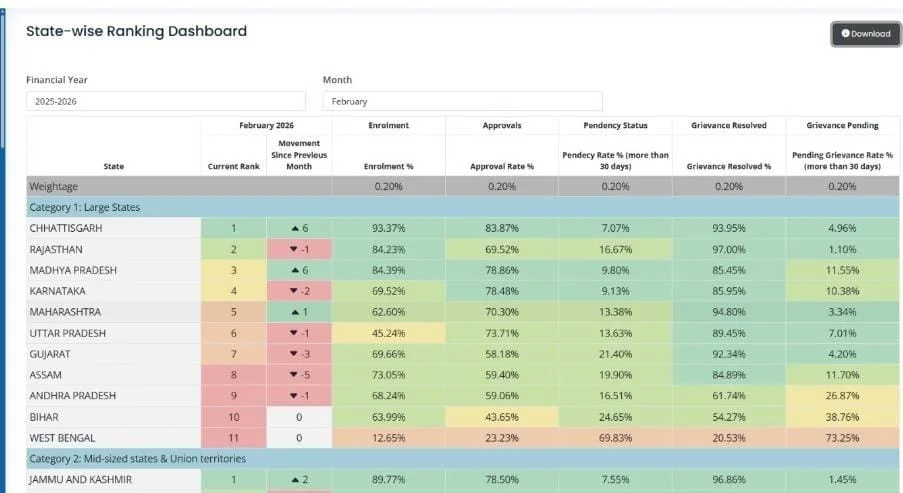Click West Bengal's red current rank cell
The width and height of the screenshot is (903, 493).
[x=233, y=438]
